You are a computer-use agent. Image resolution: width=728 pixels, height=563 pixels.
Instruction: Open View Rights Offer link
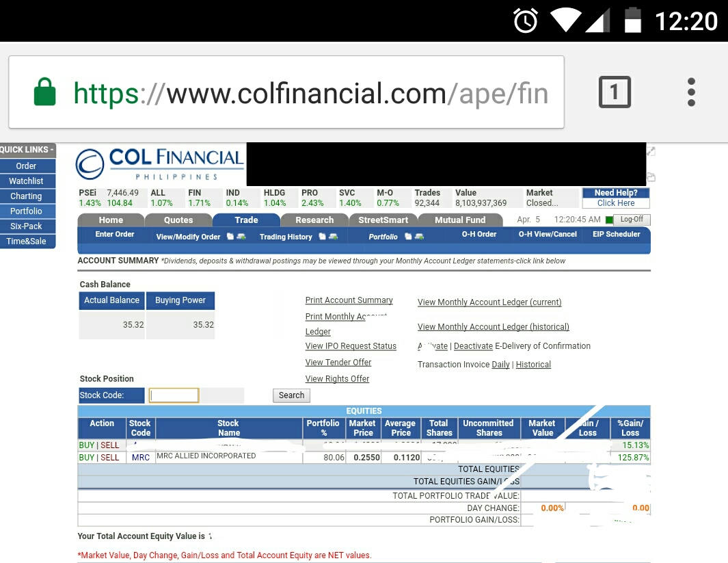337,378
